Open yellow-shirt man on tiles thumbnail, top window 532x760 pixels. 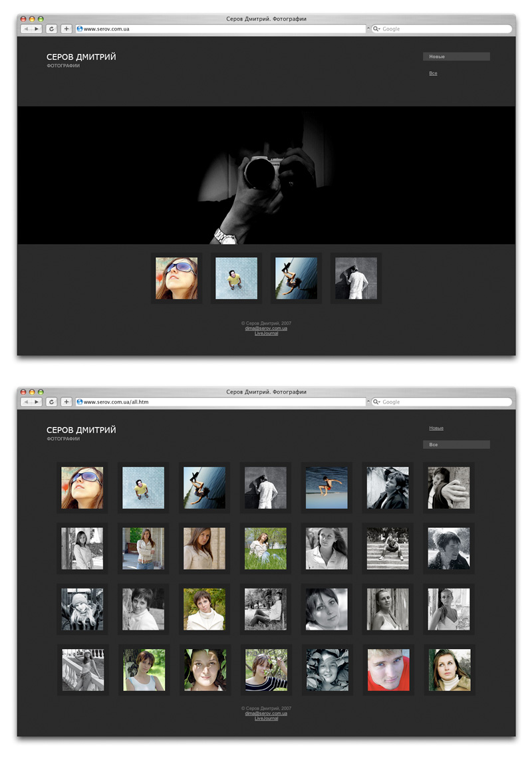(236, 278)
